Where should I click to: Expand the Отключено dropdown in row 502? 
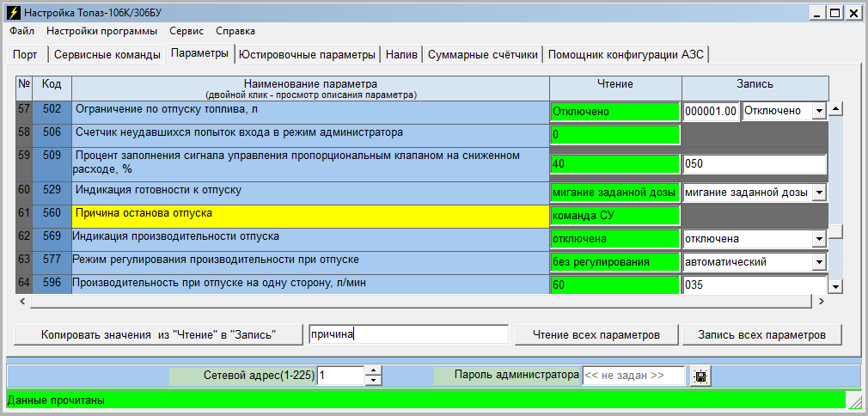coord(818,112)
